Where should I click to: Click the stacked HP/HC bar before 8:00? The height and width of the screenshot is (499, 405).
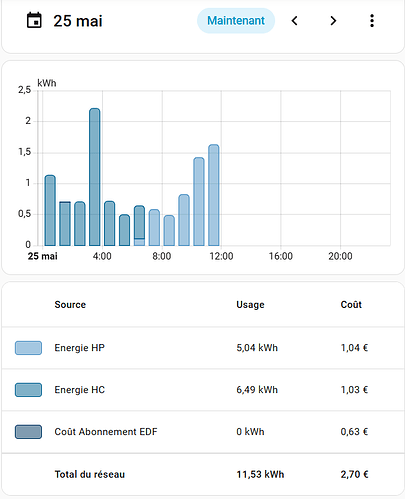tap(139, 226)
